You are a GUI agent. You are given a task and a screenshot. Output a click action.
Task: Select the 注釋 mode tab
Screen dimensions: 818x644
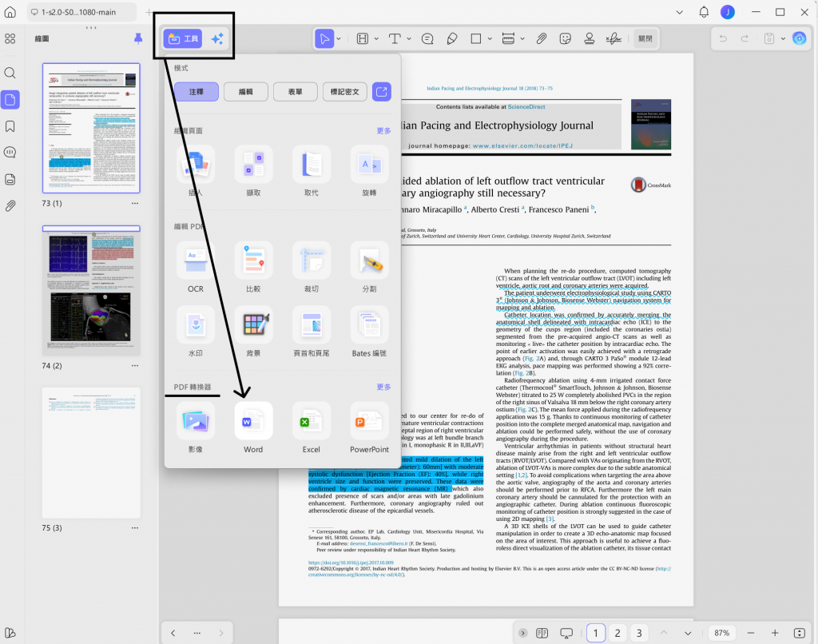(197, 92)
